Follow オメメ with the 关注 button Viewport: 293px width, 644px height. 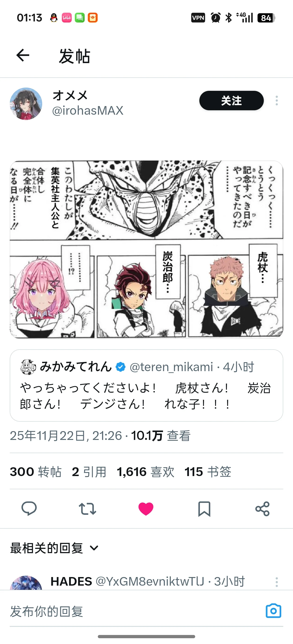tap(231, 101)
